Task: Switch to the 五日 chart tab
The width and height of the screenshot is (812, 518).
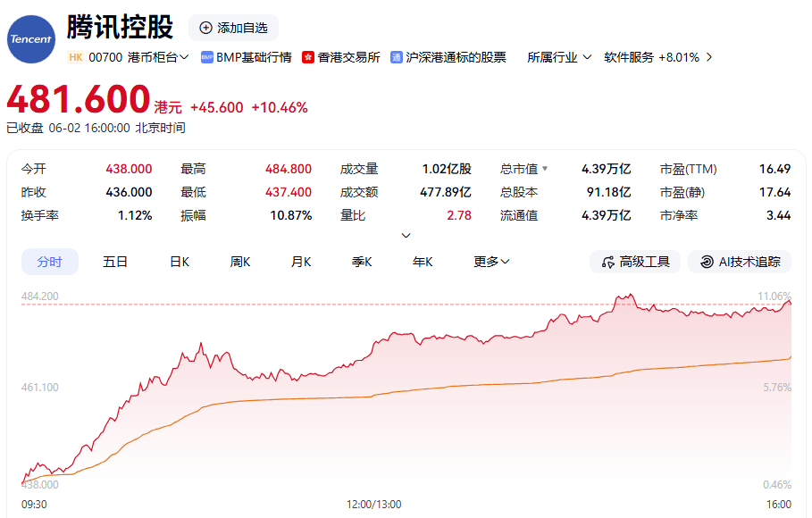Action: (x=115, y=262)
